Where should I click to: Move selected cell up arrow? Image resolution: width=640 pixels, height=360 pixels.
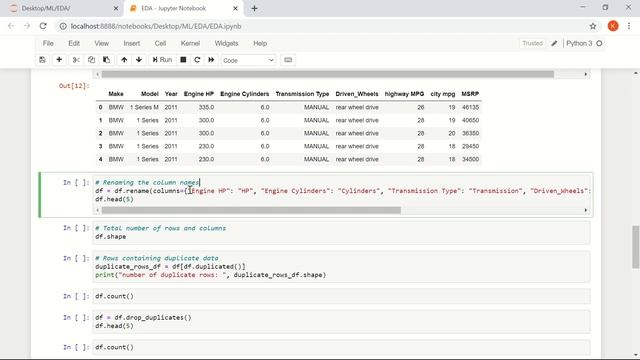tap(124, 60)
